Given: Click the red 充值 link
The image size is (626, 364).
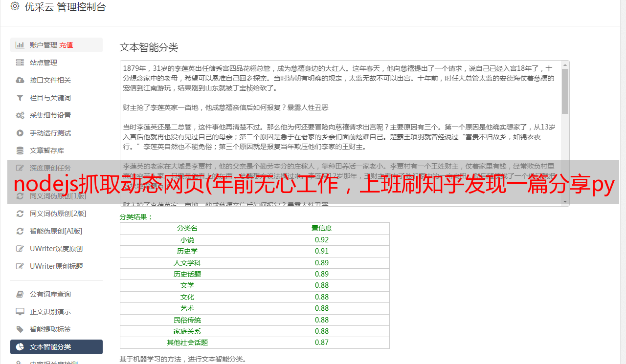Looking at the screenshot, I should pyautogui.click(x=66, y=45).
